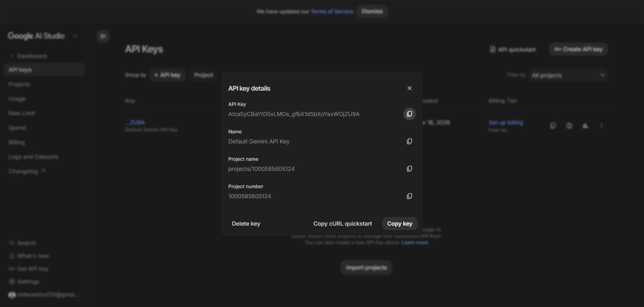644x307 pixels.
Task: Open Projects in sidebar
Action: coord(19,84)
